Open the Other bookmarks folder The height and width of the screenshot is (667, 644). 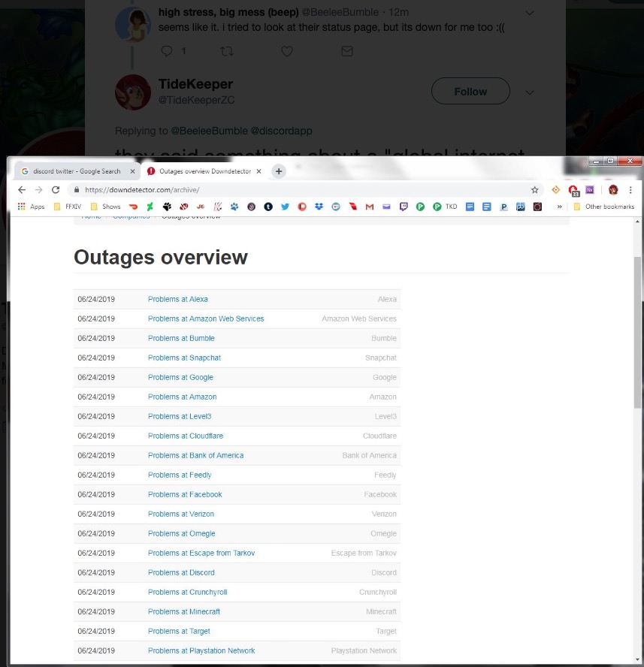coord(604,207)
